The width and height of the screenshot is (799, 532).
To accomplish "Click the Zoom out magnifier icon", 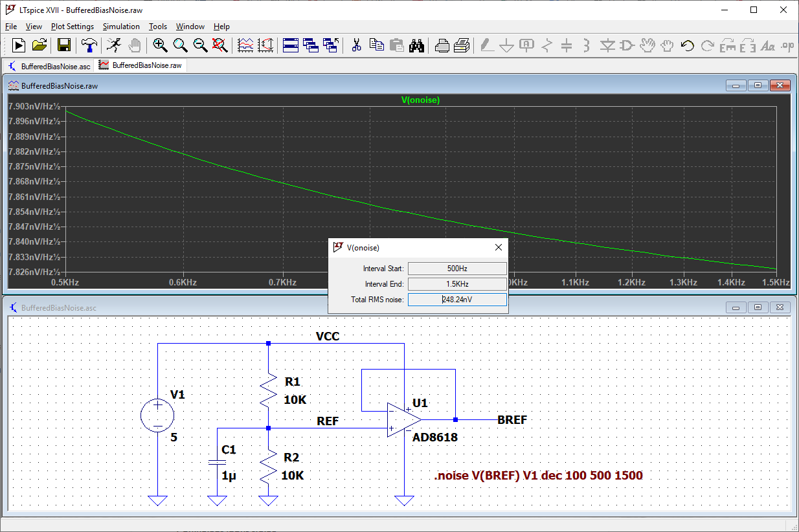I will (x=200, y=45).
